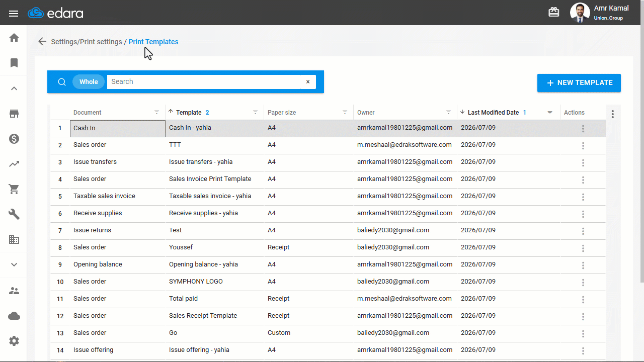644x362 pixels.
Task: Click the Sales Receipt Template cell
Action: (x=215, y=316)
